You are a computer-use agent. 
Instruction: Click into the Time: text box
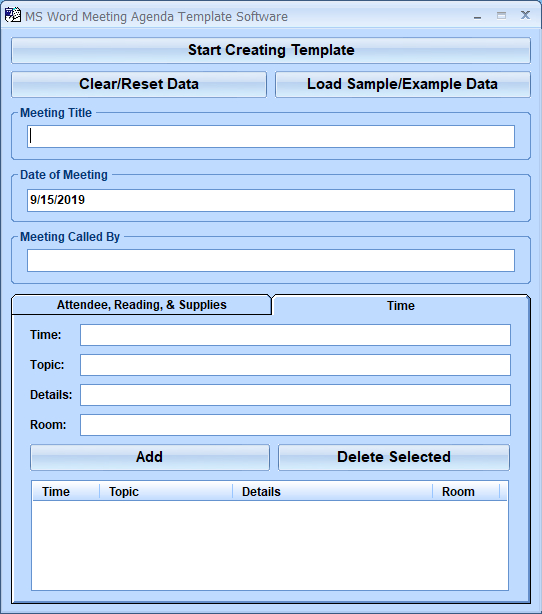point(295,335)
